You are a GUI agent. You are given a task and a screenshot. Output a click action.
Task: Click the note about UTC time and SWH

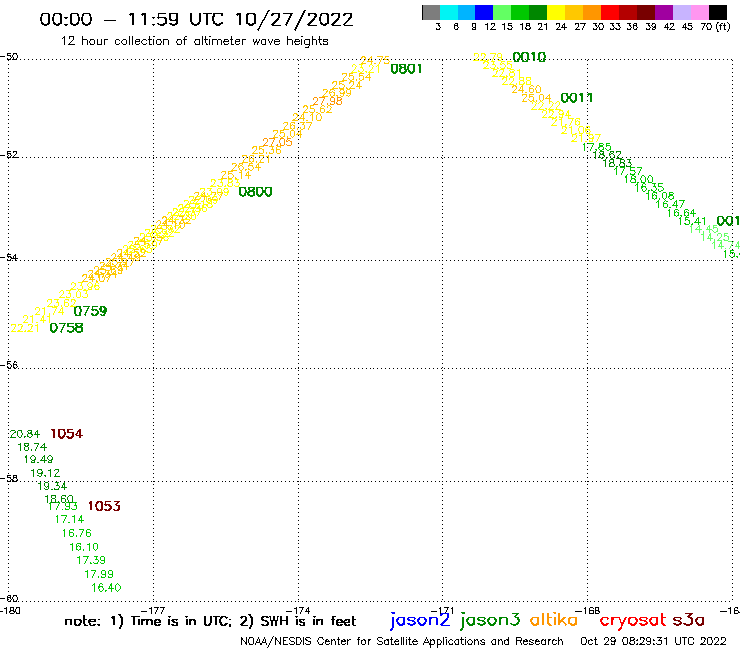[x=210, y=621]
